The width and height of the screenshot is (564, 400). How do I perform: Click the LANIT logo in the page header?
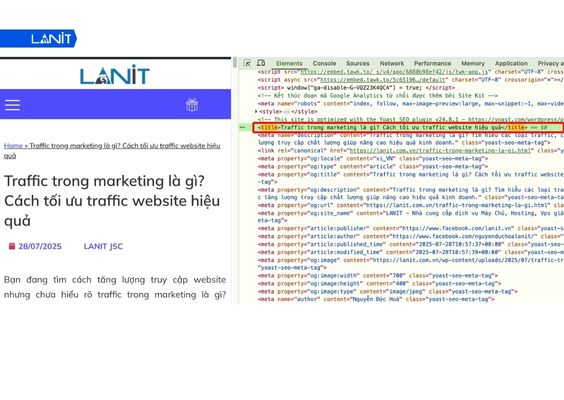click(115, 75)
